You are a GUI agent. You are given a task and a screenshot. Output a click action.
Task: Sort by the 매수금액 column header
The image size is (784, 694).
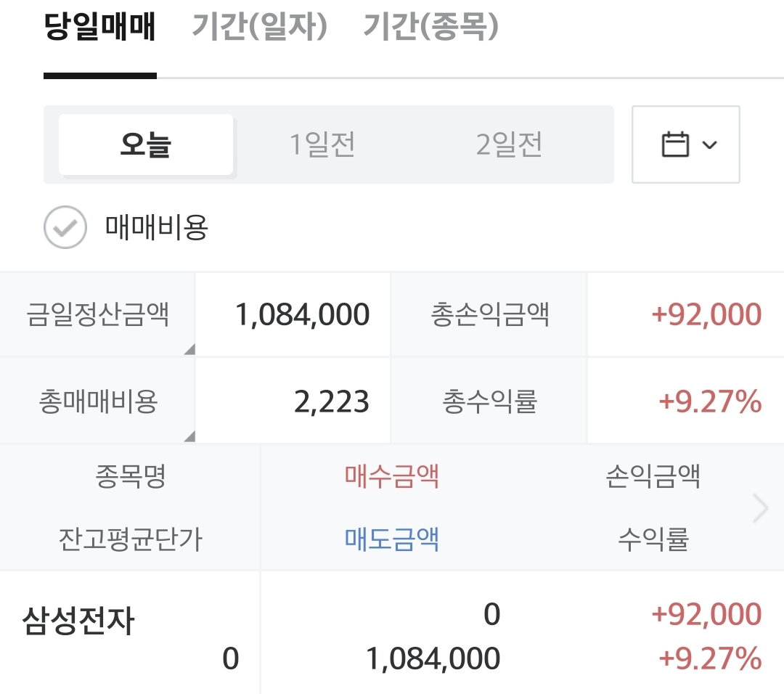(391, 476)
